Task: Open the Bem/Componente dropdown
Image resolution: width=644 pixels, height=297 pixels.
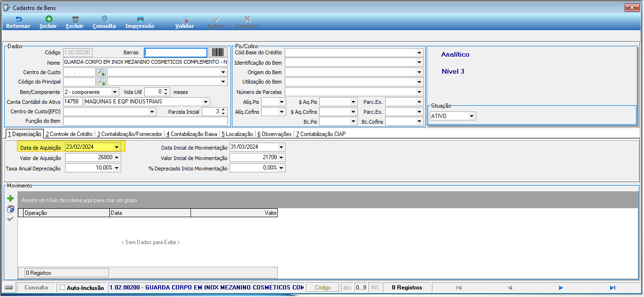Action: [116, 92]
